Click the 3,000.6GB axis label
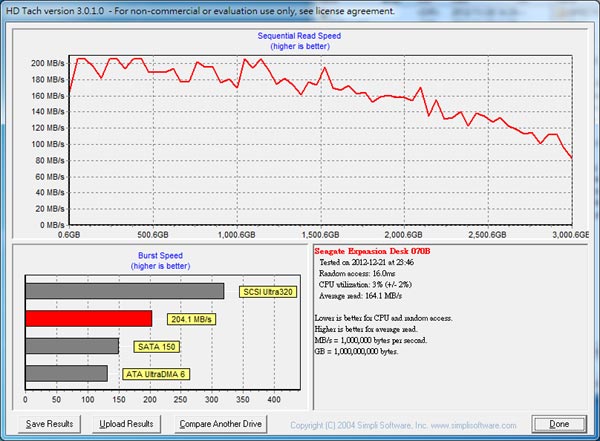This screenshot has height=441, width=600. click(x=569, y=235)
